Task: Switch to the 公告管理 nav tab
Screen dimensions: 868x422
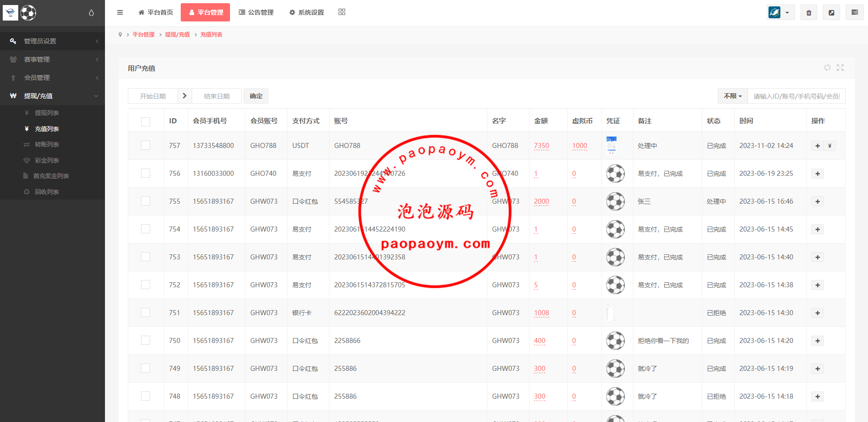Action: pos(256,12)
